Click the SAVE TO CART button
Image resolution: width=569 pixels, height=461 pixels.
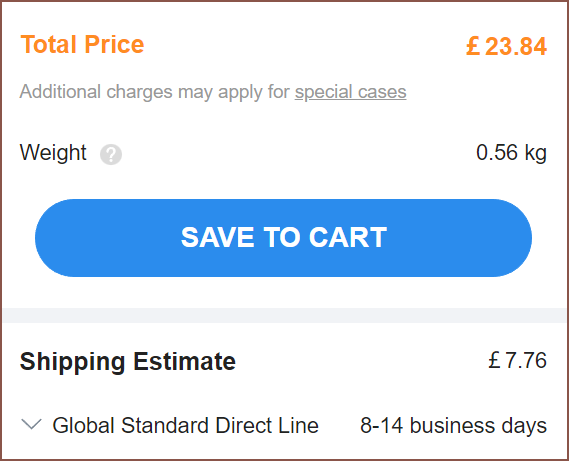click(283, 238)
